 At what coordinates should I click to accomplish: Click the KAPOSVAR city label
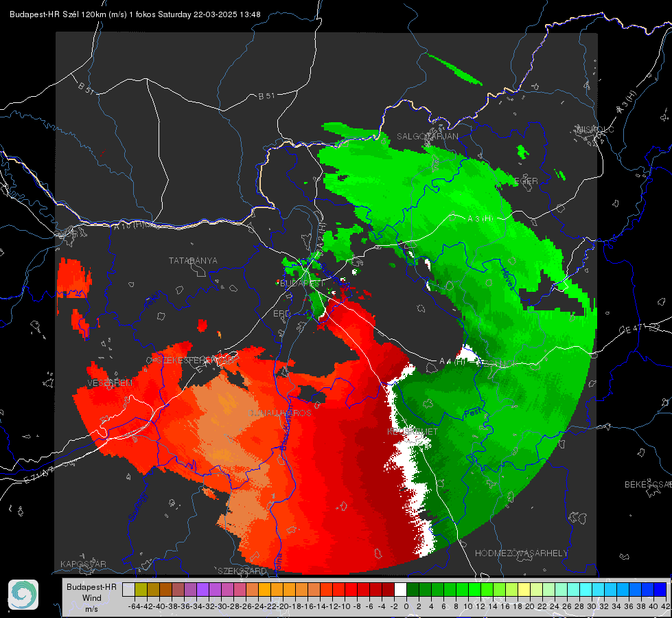[x=83, y=564]
